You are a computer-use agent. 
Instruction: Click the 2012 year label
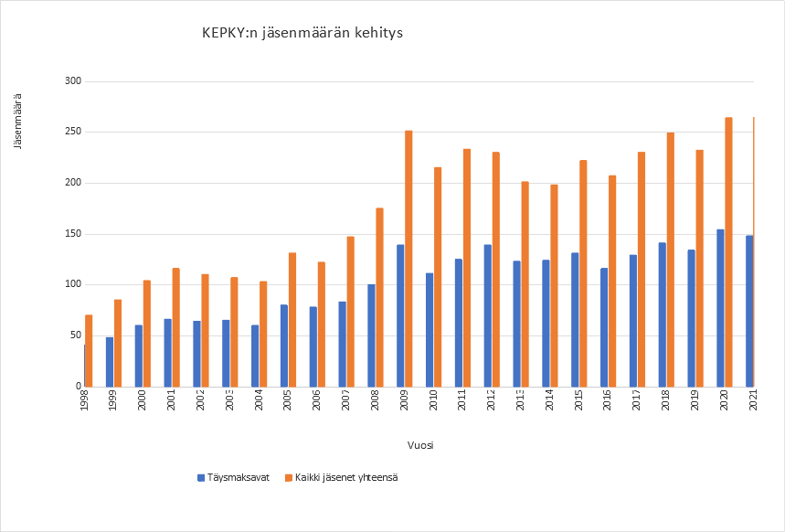491,399
